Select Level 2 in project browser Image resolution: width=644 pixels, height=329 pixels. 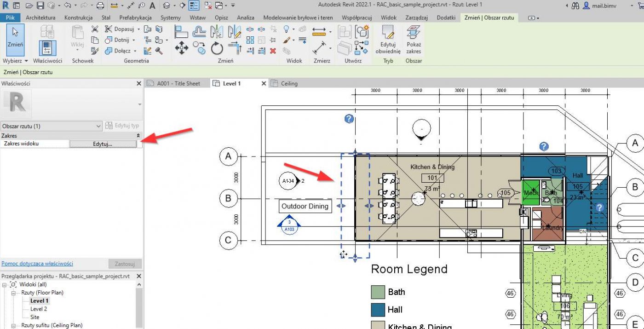39,309
